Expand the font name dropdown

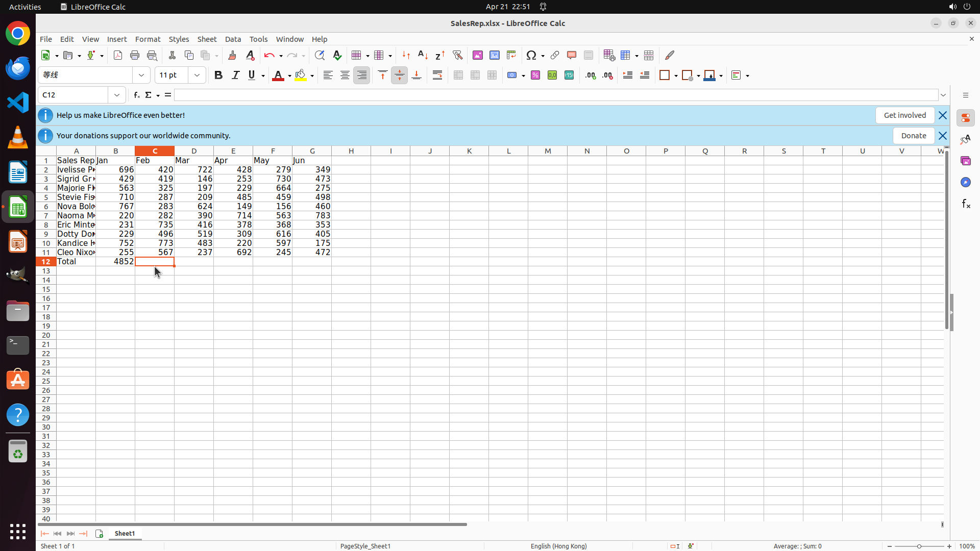click(141, 76)
